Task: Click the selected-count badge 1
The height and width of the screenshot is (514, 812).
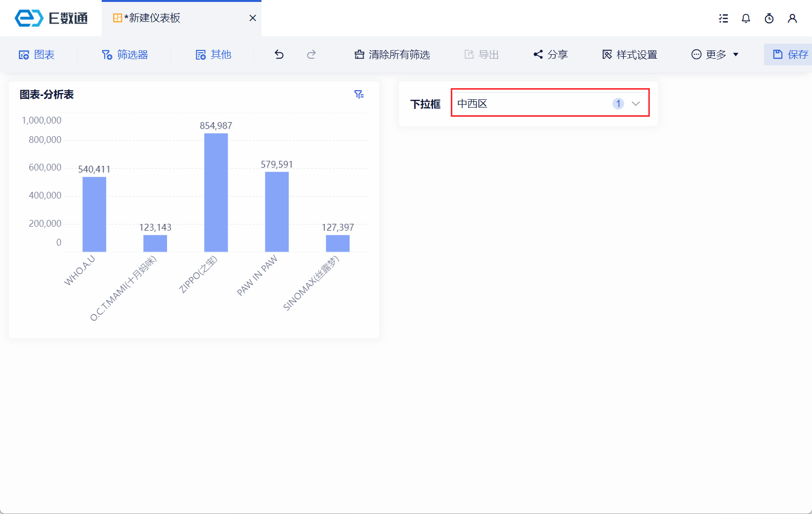Action: click(x=618, y=104)
